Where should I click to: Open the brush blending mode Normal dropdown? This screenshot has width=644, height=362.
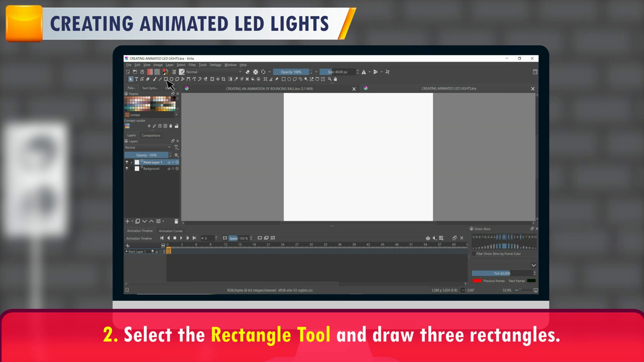tap(213, 72)
